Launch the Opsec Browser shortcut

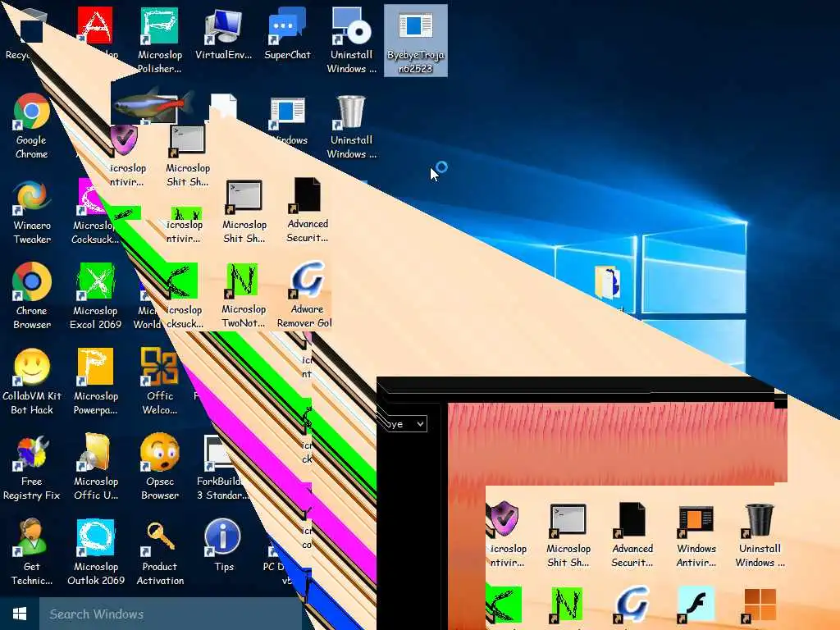160,468
